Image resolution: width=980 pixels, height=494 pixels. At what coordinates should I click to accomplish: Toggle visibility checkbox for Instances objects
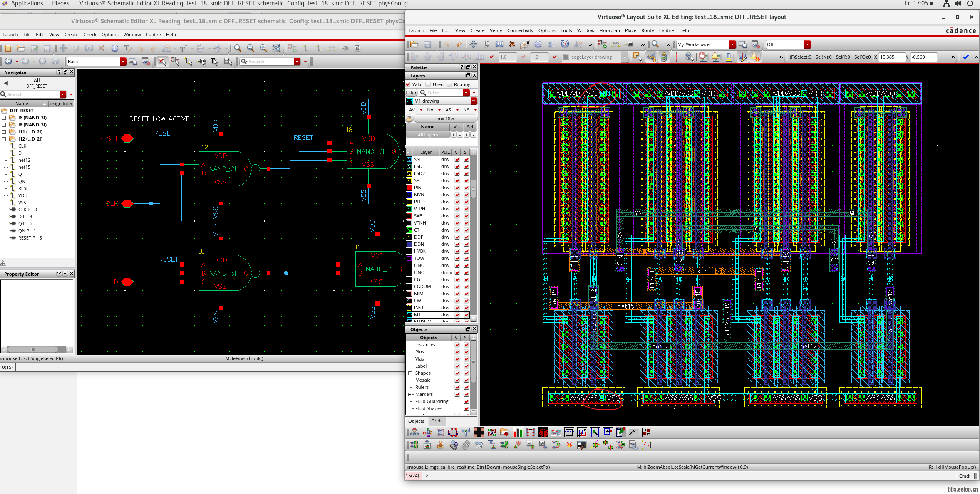tap(457, 345)
